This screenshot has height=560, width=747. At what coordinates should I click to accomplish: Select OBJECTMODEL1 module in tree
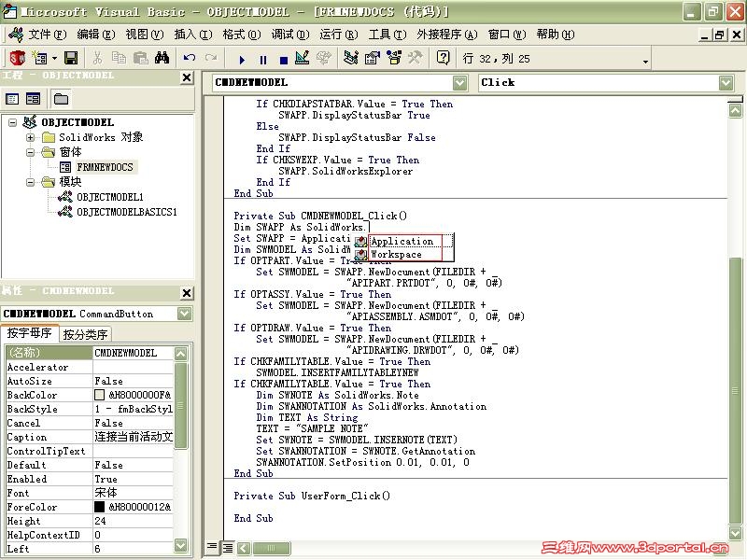point(109,197)
